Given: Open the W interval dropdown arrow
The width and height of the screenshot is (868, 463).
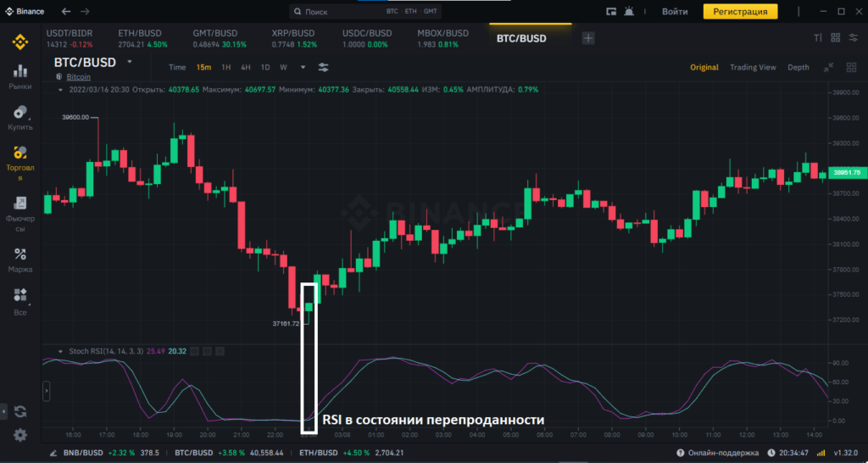Looking at the screenshot, I should 297,67.
